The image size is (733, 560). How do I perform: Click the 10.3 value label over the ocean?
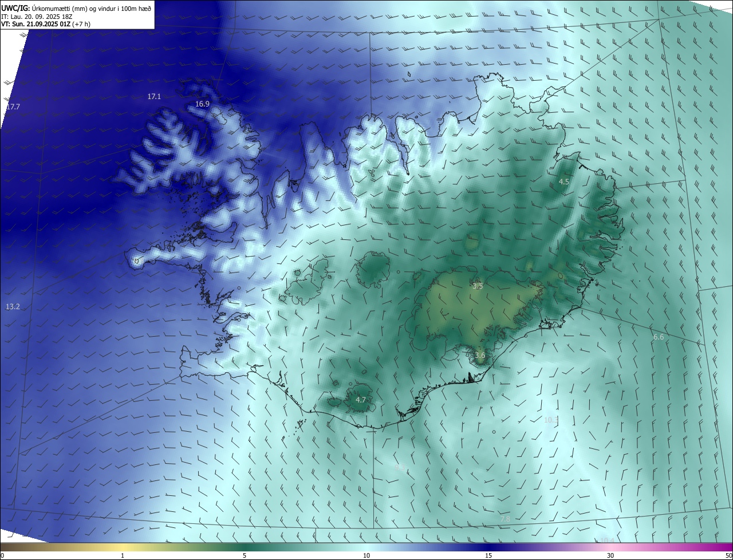(x=550, y=420)
